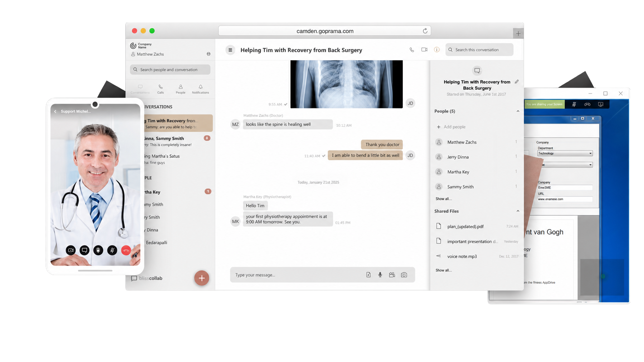Click the Search this conversation field
The image size is (644, 362).
pyautogui.click(x=479, y=50)
